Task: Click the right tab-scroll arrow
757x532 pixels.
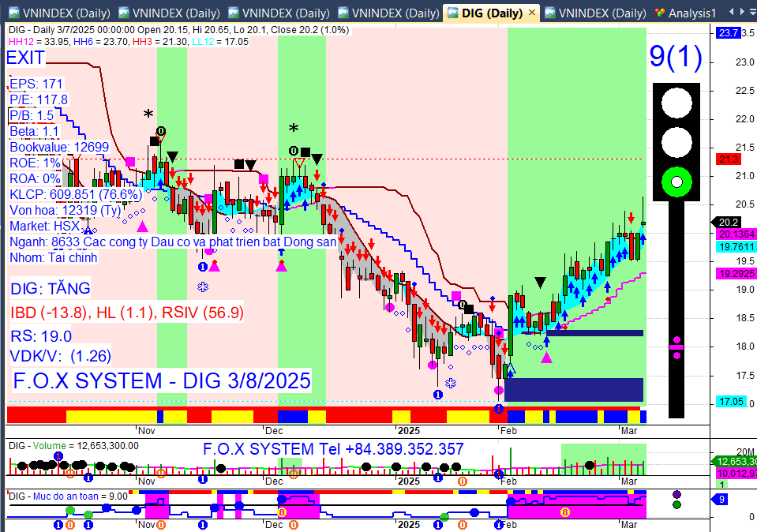Action: (742, 11)
